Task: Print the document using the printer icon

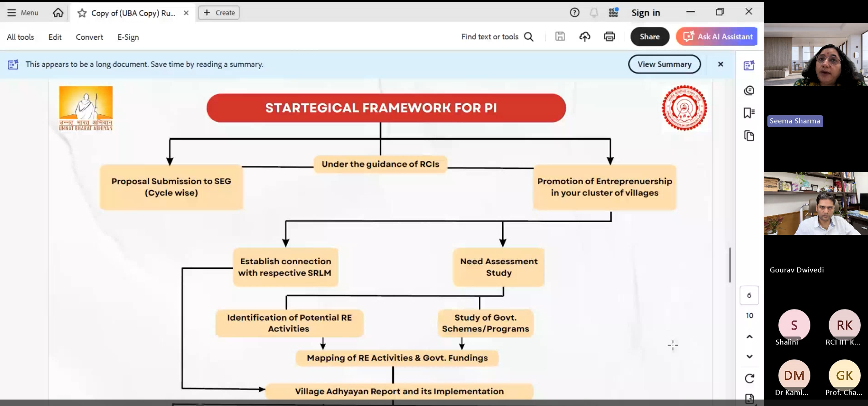Action: (x=609, y=37)
